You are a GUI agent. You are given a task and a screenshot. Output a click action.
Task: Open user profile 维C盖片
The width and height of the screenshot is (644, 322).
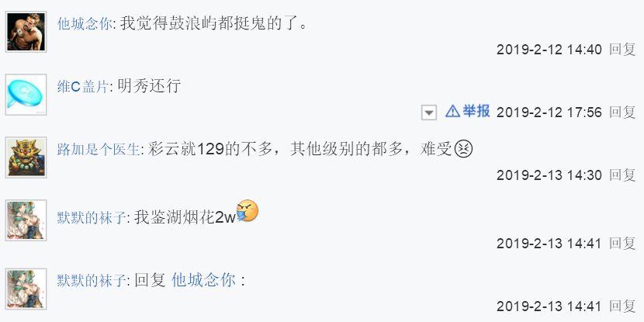click(x=83, y=87)
